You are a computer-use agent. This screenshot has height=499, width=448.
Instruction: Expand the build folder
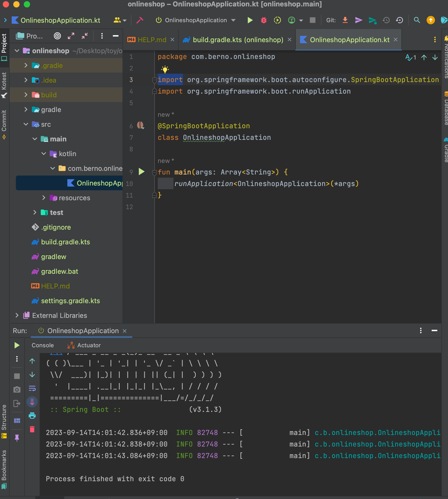[26, 95]
